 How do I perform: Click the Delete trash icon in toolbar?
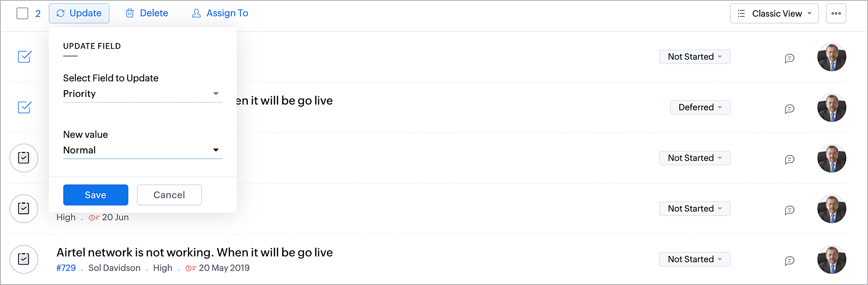pyautogui.click(x=130, y=13)
